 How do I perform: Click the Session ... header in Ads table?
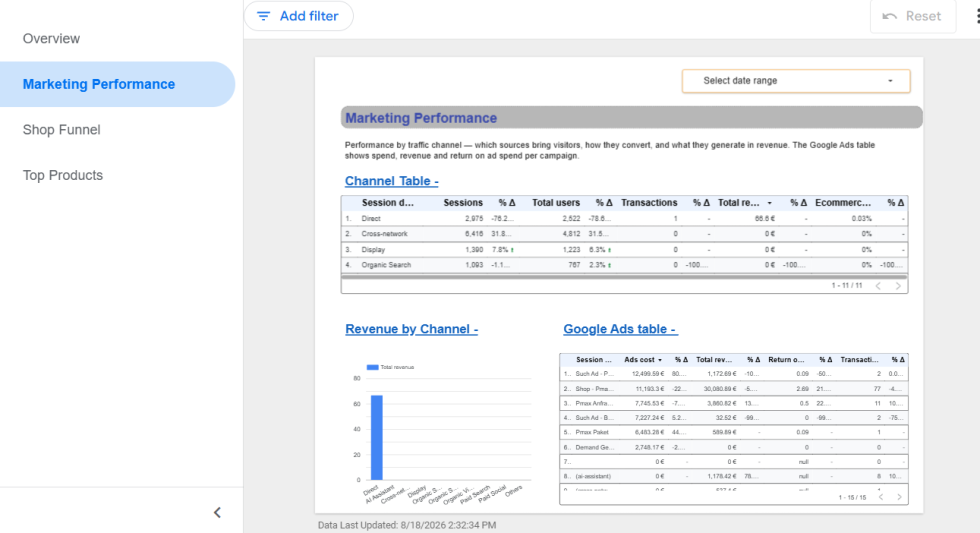[593, 360]
